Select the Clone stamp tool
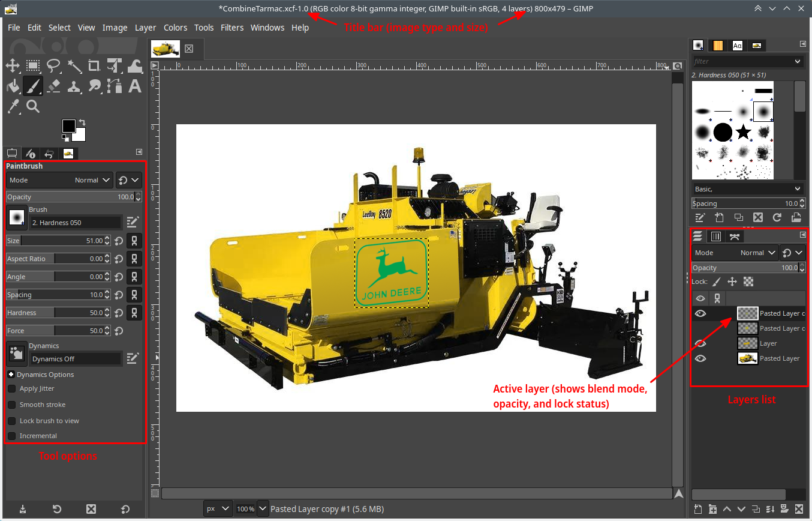Viewport: 812px width, 521px height. (x=74, y=86)
